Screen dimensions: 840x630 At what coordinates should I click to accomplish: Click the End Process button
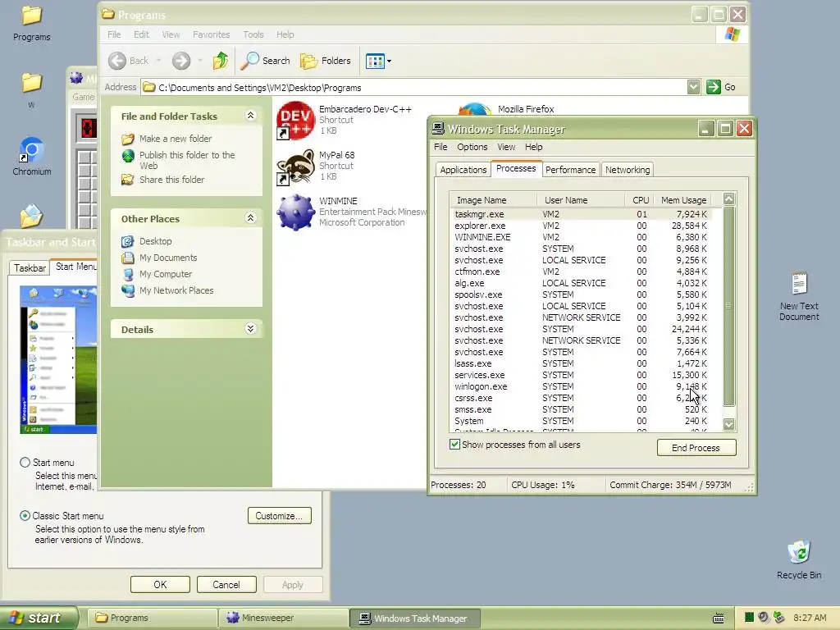click(x=696, y=448)
